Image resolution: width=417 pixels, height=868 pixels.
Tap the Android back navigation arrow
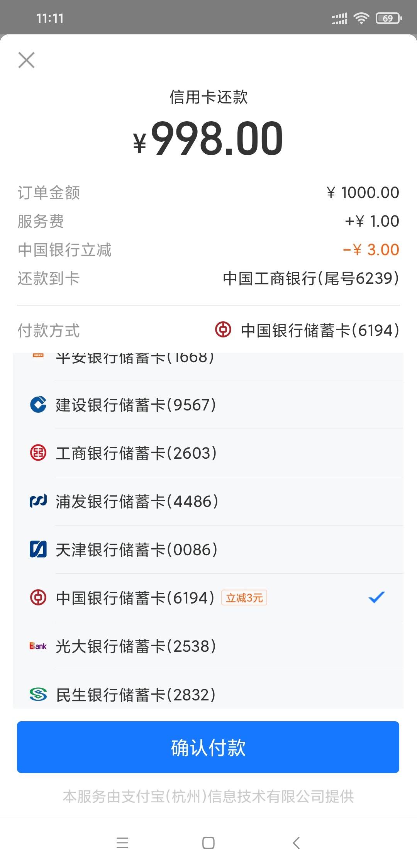tap(296, 843)
